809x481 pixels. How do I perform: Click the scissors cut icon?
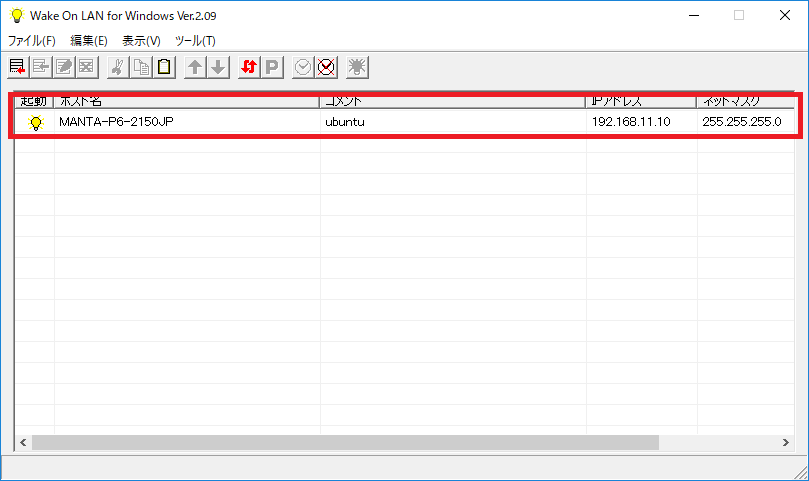(118, 67)
